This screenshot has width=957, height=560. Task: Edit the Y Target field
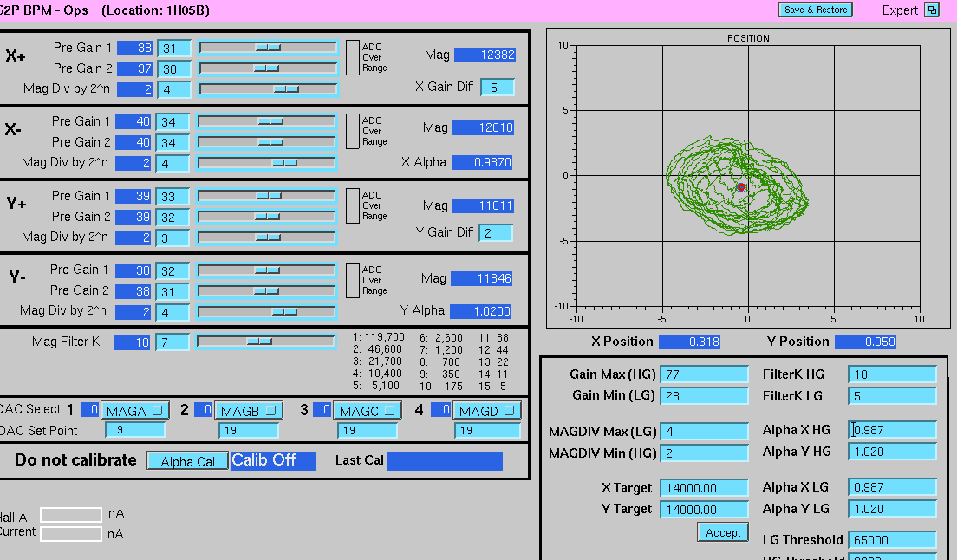pyautogui.click(x=705, y=510)
